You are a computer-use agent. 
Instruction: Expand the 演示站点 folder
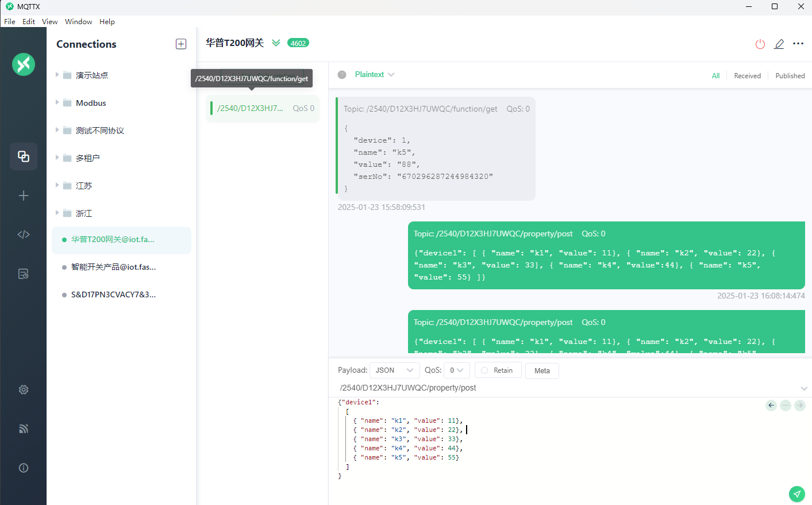(57, 75)
